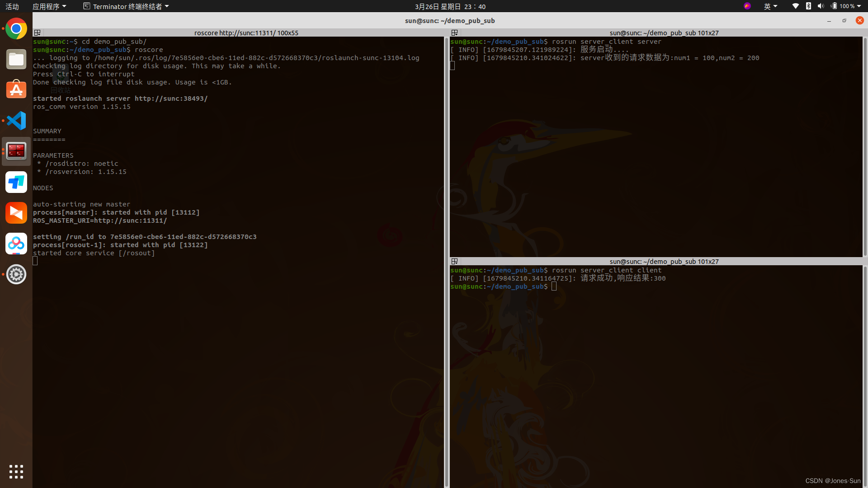Show all applications grid
The image size is (868, 488).
click(x=16, y=471)
